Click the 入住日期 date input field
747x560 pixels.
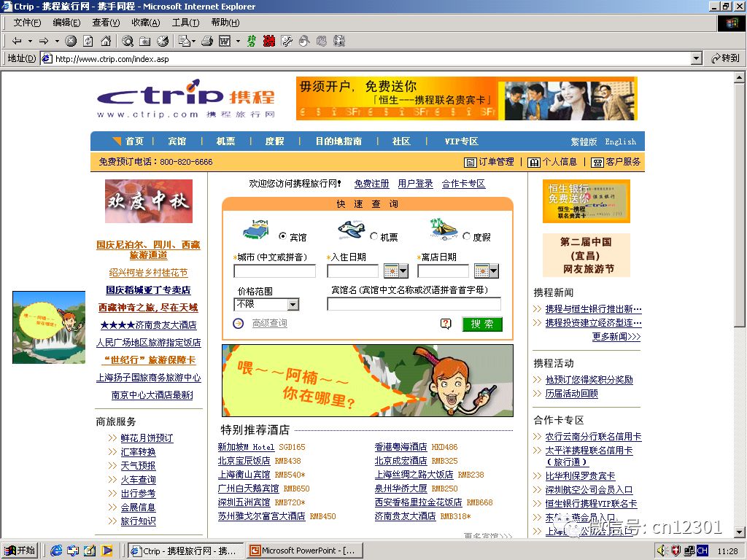tap(352, 271)
